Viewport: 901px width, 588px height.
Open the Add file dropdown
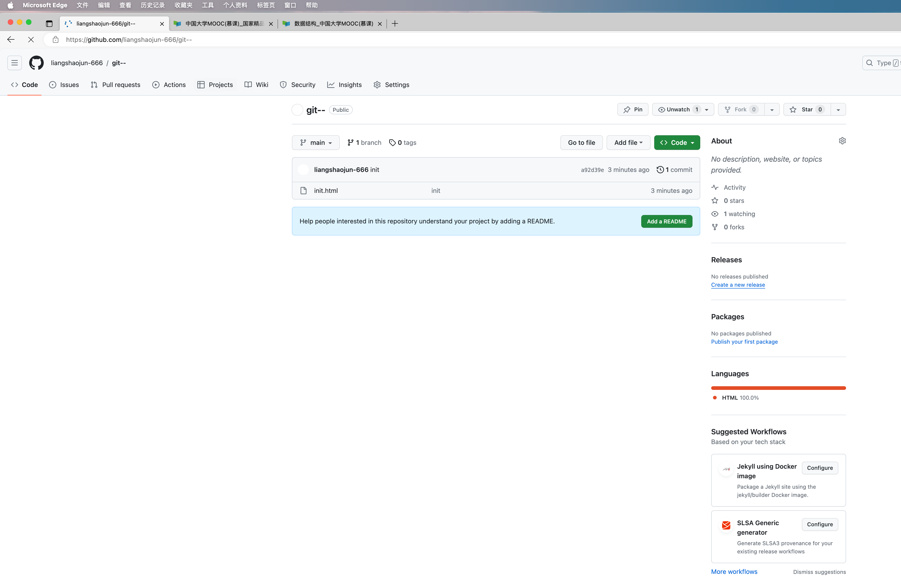click(x=628, y=142)
